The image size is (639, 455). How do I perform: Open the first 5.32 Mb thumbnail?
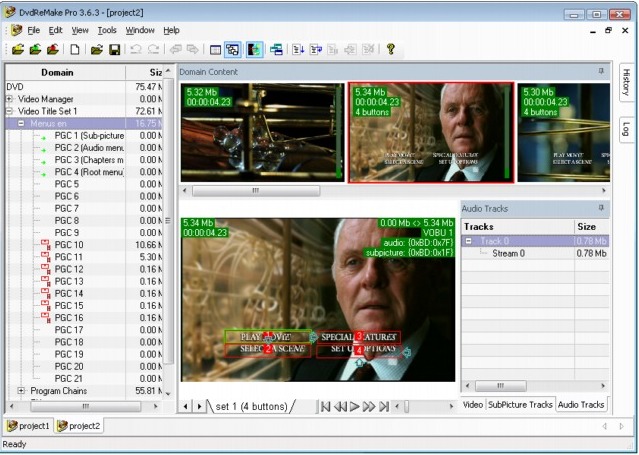click(262, 133)
